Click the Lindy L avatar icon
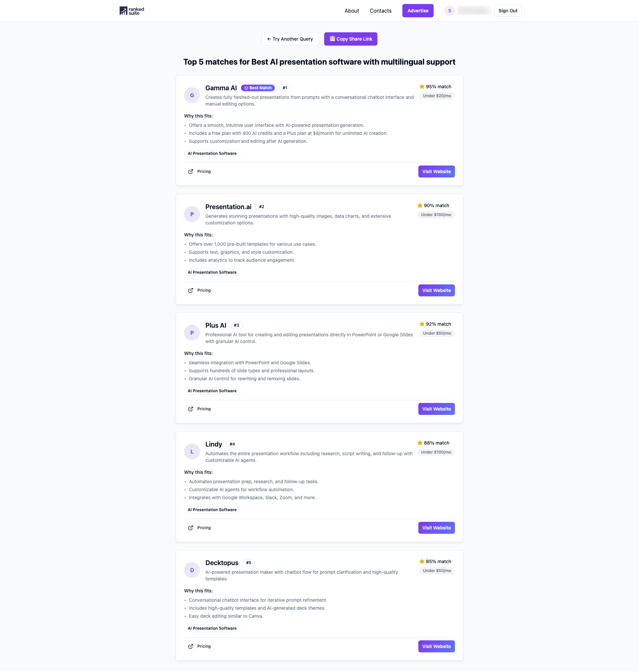Screen dimensions: 639x672 (192, 452)
